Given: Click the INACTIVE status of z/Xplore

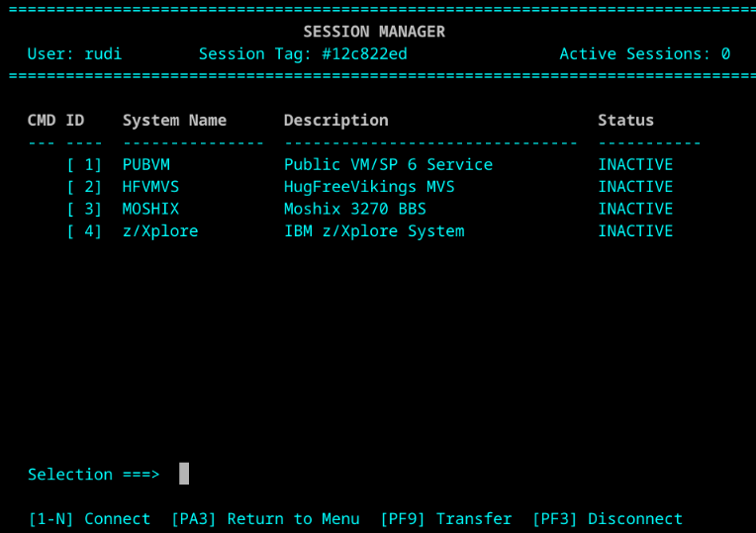Looking at the screenshot, I should 635,231.
